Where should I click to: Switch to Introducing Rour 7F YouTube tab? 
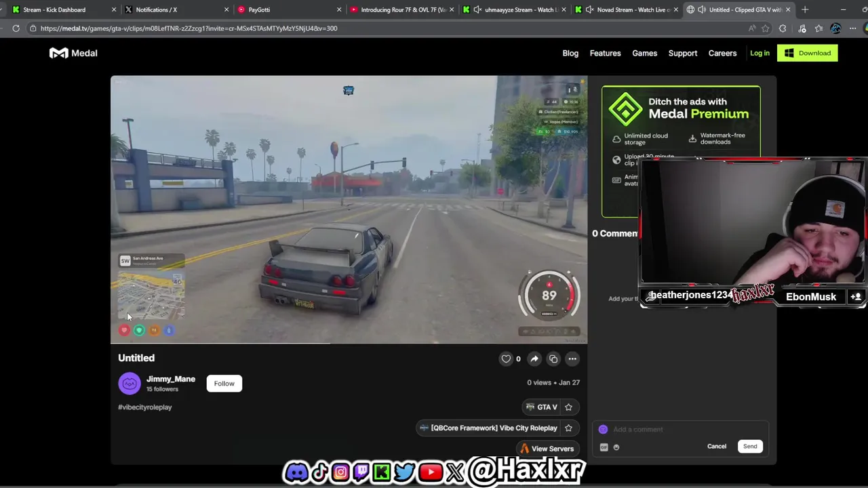[403, 9]
